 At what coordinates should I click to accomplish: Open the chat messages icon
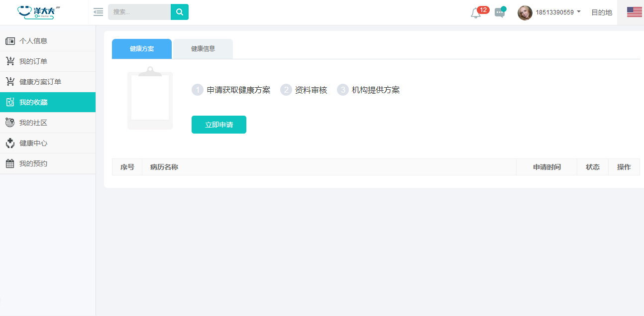500,13
